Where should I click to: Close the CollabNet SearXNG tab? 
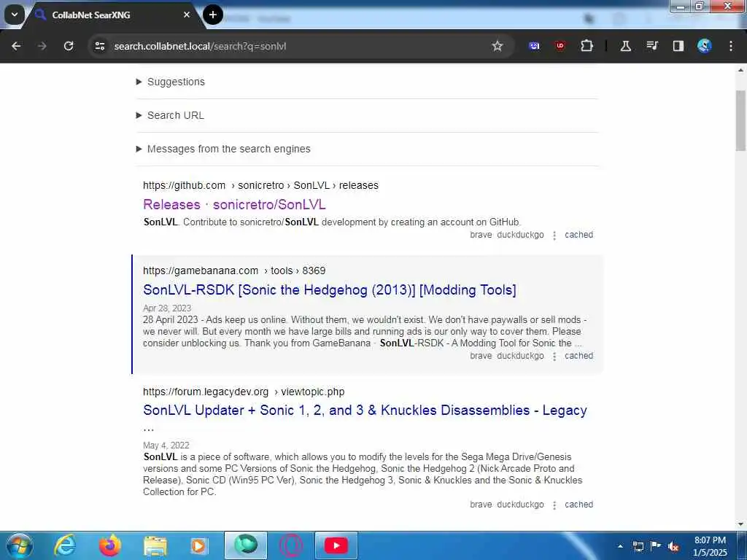tap(187, 15)
